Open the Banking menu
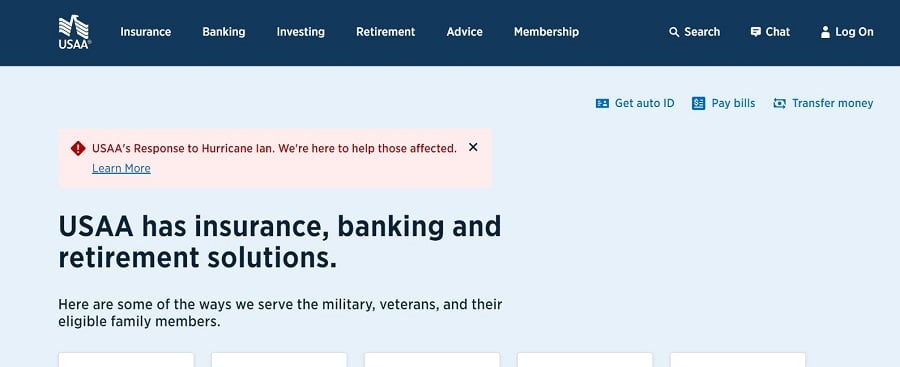900x367 pixels. click(223, 32)
